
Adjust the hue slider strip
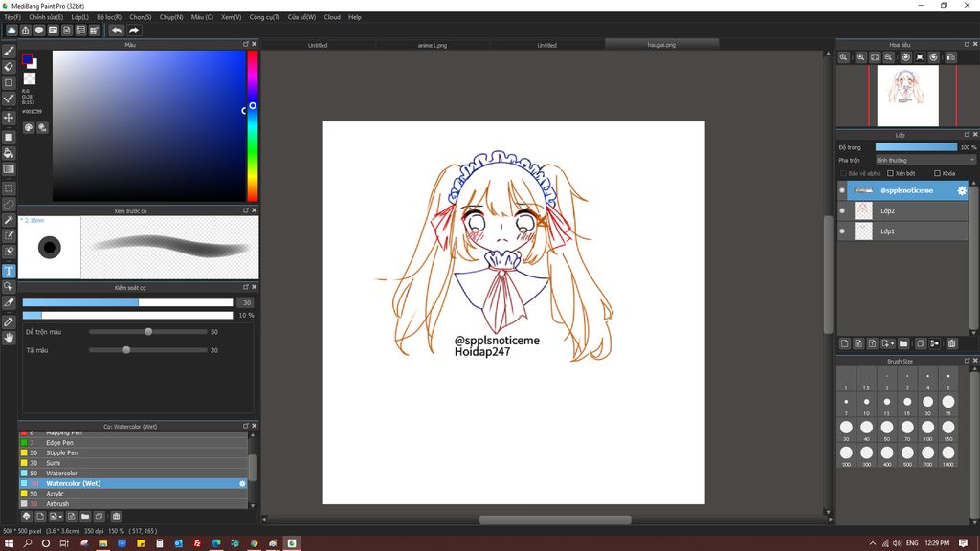[x=253, y=125]
